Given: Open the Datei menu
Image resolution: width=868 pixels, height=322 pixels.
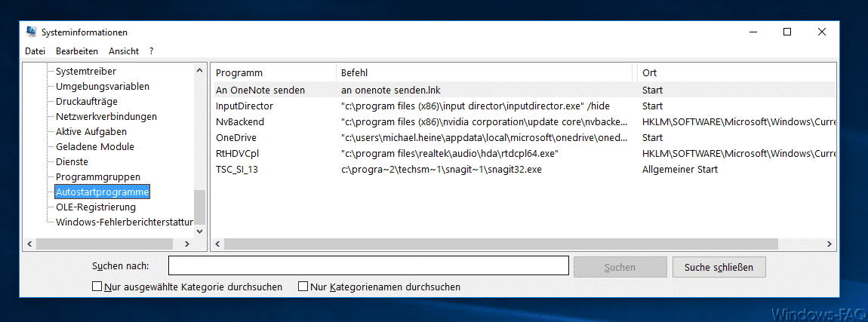Looking at the screenshot, I should coord(35,51).
